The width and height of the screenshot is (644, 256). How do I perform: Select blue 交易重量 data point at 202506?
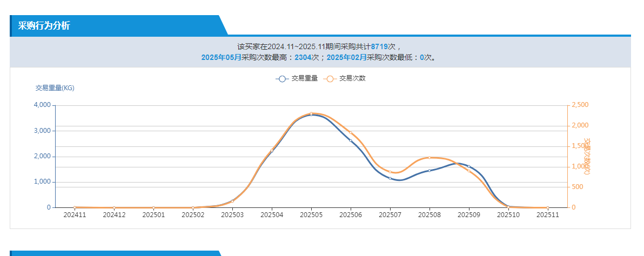[x=351, y=141]
